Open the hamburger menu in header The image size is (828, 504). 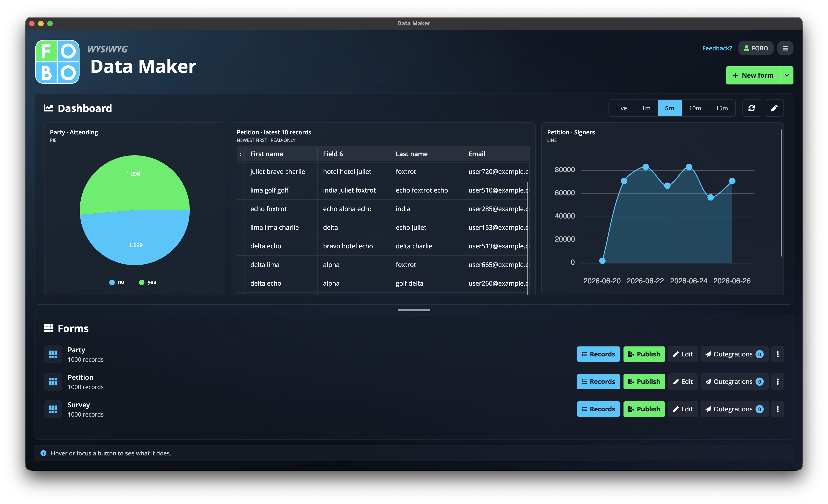click(785, 48)
